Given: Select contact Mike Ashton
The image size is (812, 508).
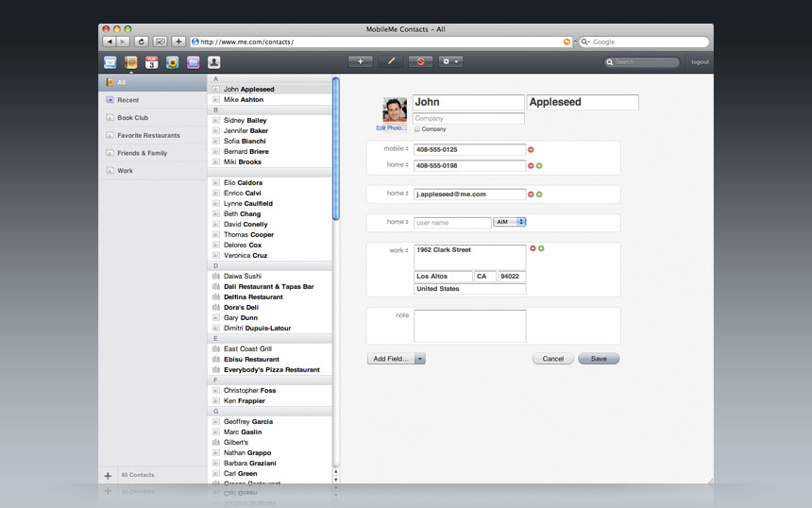Looking at the screenshot, I should [x=270, y=99].
